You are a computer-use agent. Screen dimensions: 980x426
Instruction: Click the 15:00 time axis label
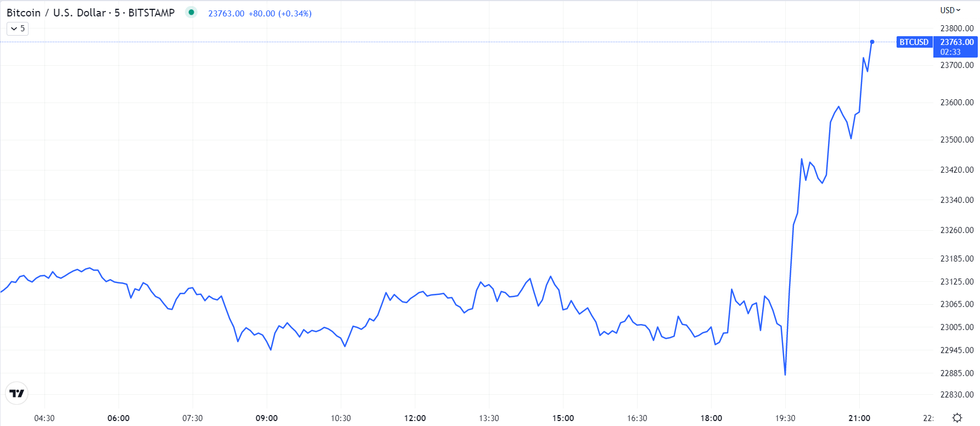(x=563, y=418)
